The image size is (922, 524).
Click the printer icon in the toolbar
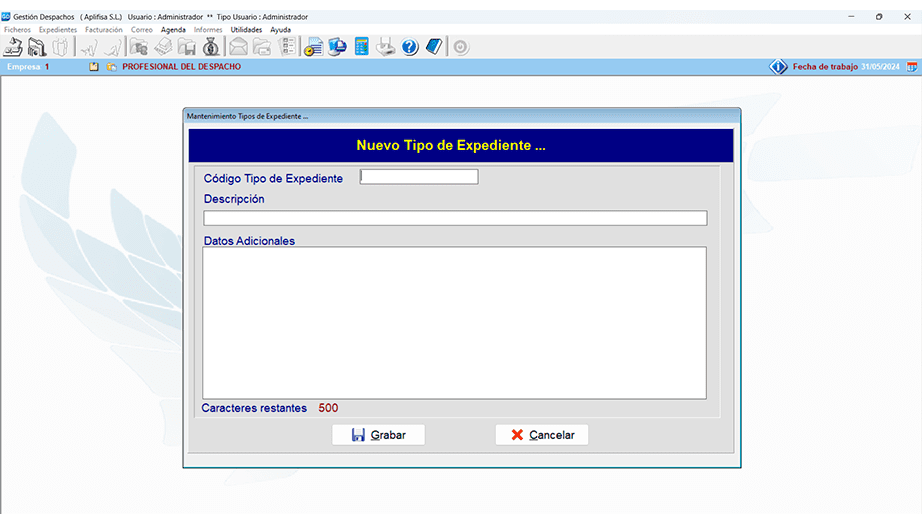[386, 47]
